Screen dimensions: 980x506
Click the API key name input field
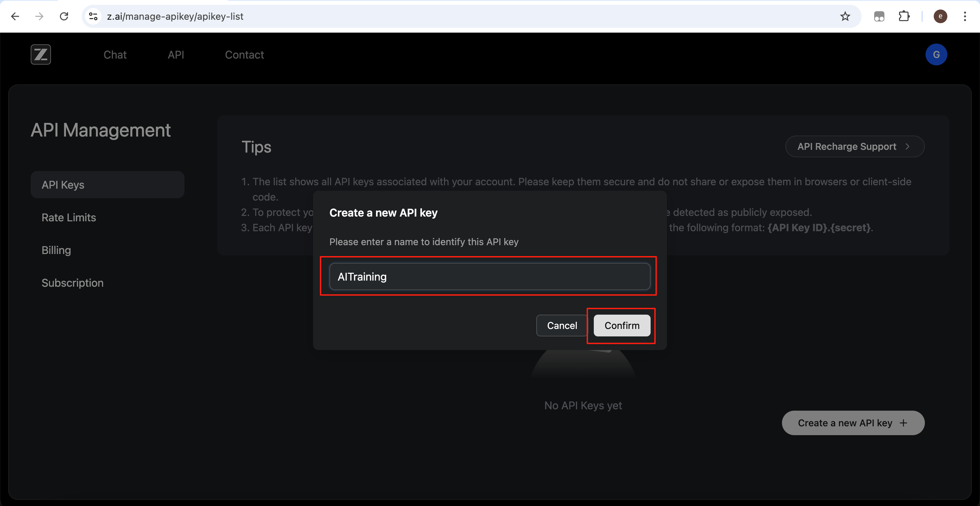(489, 277)
